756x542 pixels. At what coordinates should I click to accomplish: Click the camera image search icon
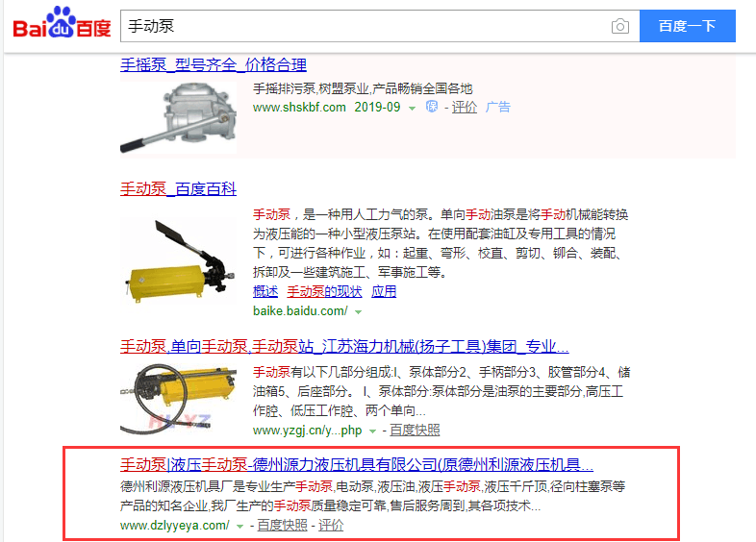point(620,26)
